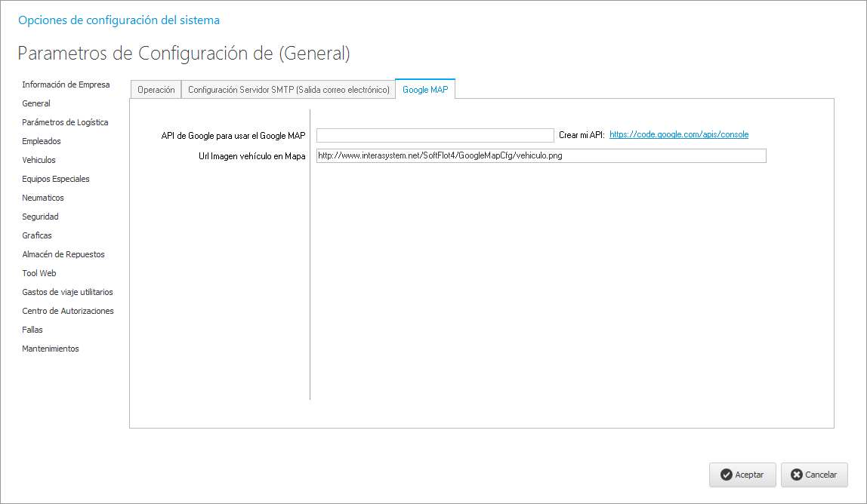Viewport: 867px width, 504px height.
Task: Open Equipos Especiales section
Action: 56,179
